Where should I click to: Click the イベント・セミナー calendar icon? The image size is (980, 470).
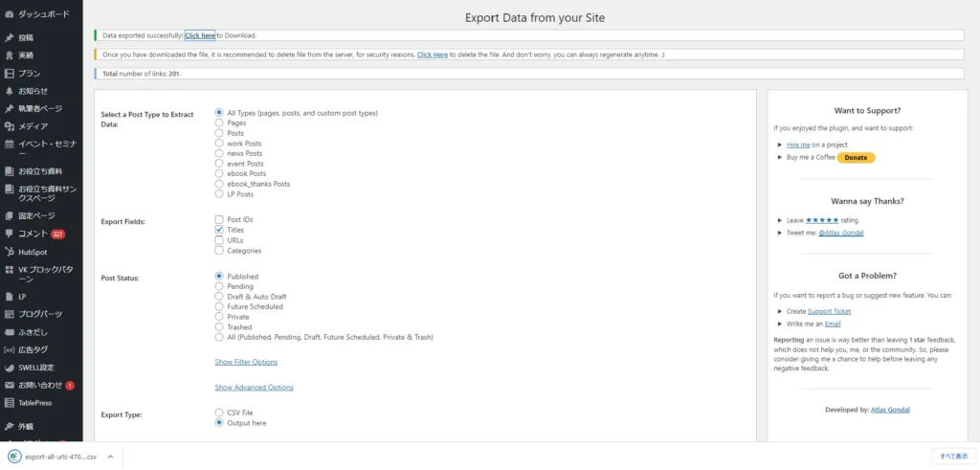pos(9,144)
